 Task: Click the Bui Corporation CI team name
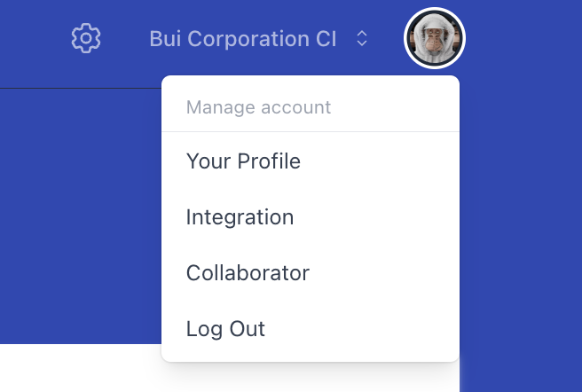[x=242, y=39]
